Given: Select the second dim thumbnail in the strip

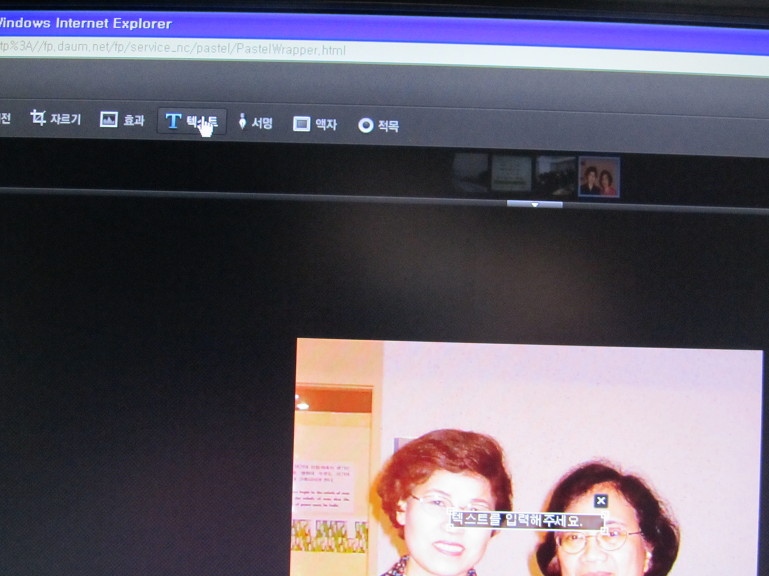Looking at the screenshot, I should pyautogui.click(x=512, y=173).
